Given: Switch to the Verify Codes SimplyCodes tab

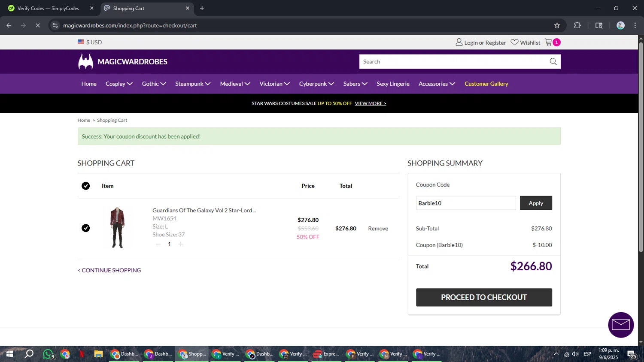Looking at the screenshot, I should click(x=49, y=8).
